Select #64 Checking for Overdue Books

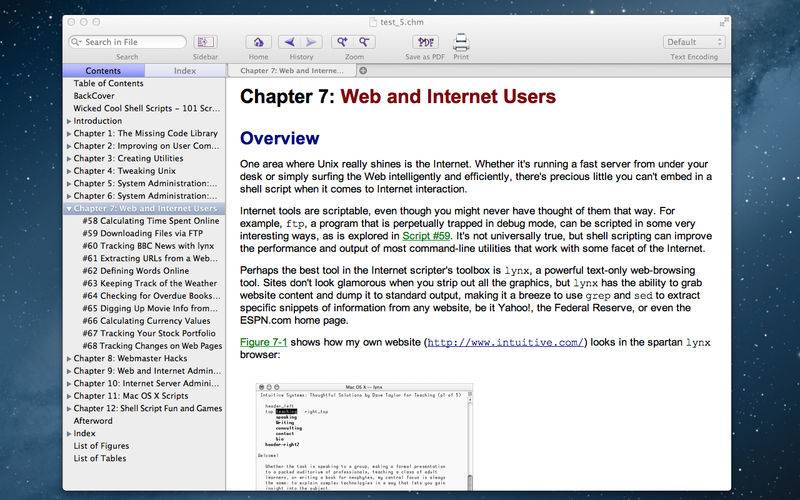151,296
